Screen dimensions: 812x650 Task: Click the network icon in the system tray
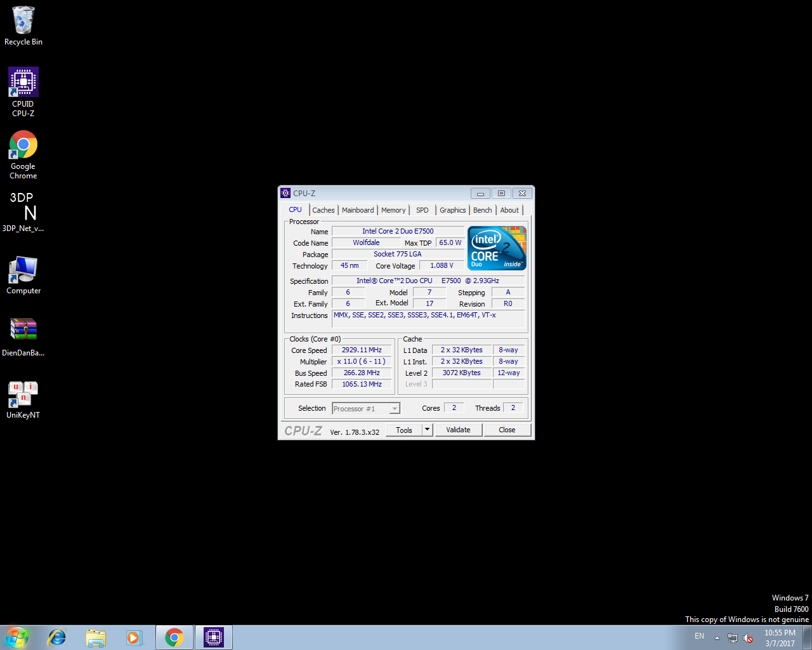click(733, 638)
